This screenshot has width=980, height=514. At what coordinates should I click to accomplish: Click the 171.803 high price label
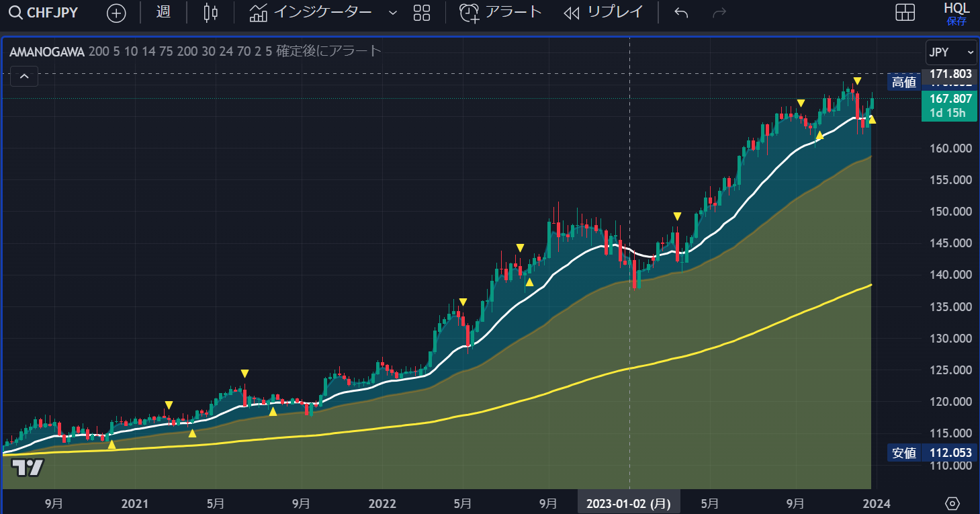[949, 74]
